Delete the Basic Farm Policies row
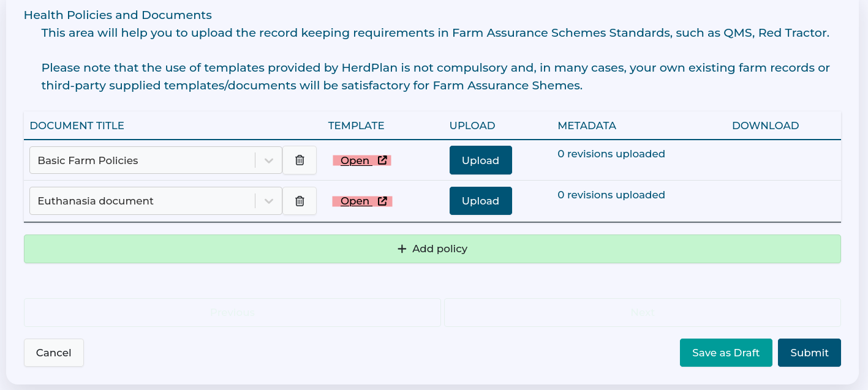The width and height of the screenshot is (868, 390). (300, 160)
